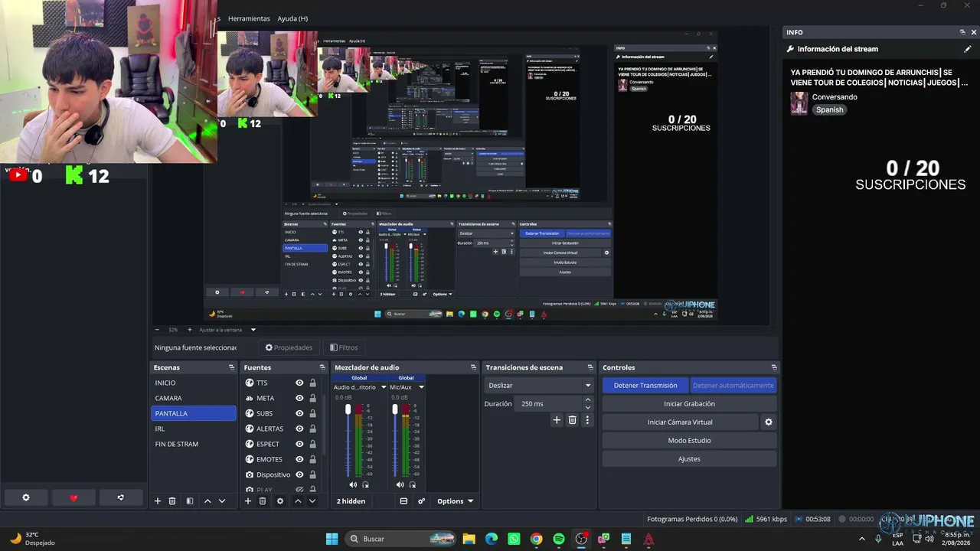Pop out the Escenas dock
The width and height of the screenshot is (980, 551).
tap(232, 367)
